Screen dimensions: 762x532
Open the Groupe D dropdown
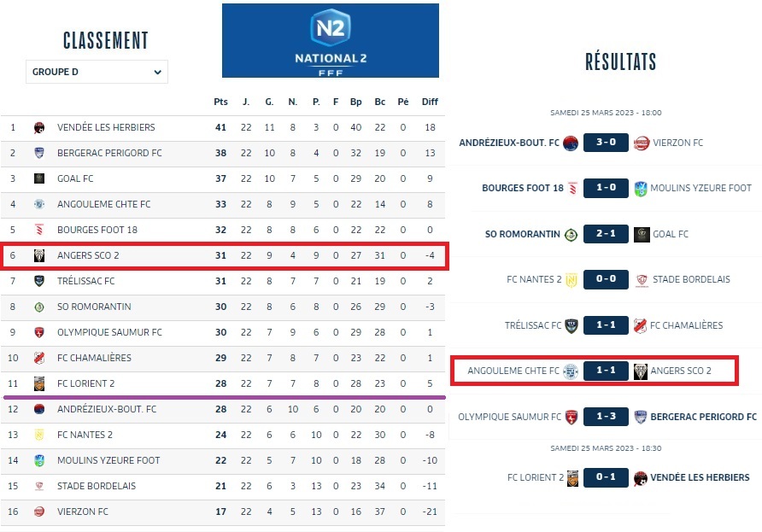(97, 72)
